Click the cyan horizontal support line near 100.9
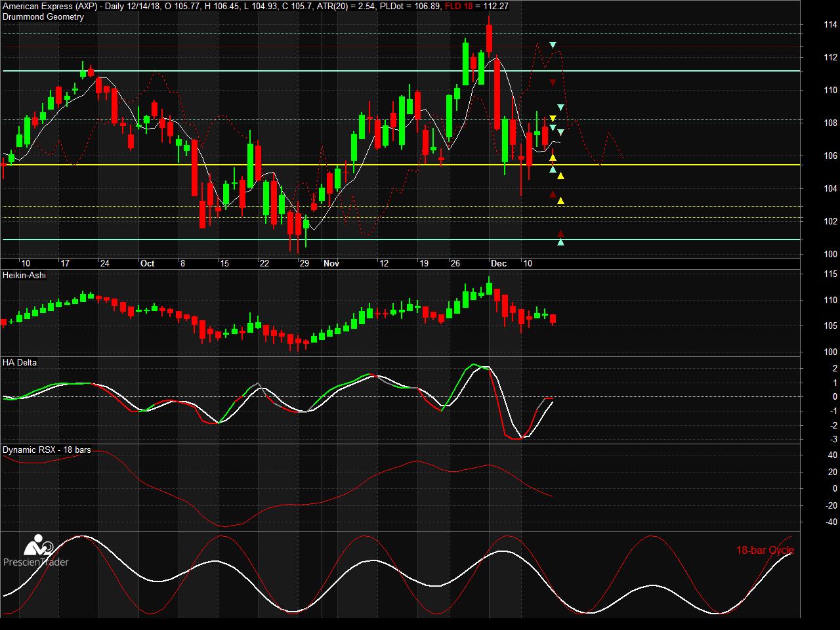The width and height of the screenshot is (840, 630). [402, 240]
